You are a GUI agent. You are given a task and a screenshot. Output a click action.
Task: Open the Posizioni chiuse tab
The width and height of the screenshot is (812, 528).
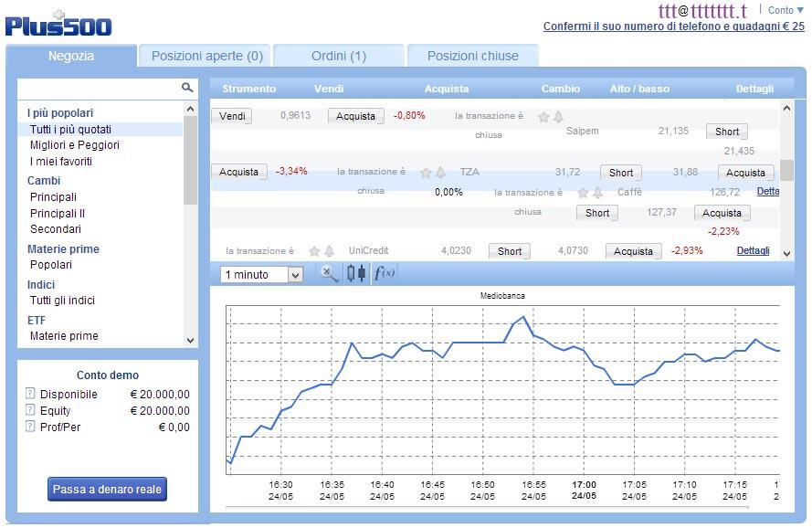pos(473,56)
